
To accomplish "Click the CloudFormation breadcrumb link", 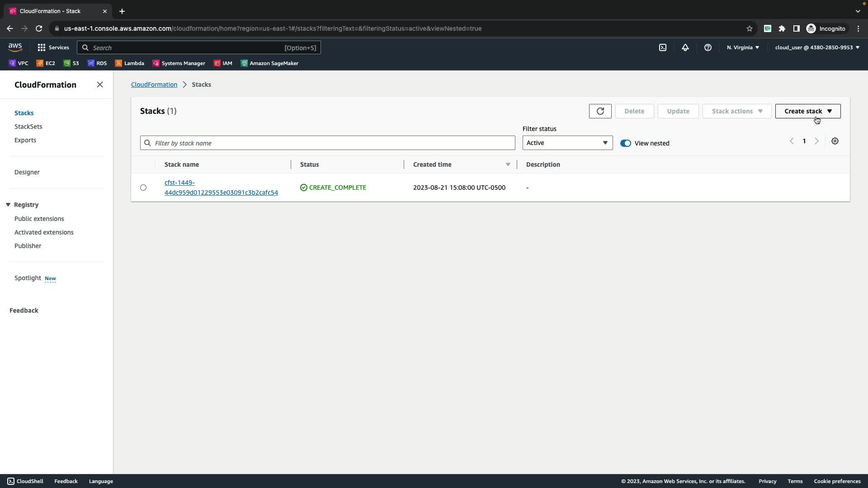I will click(154, 84).
